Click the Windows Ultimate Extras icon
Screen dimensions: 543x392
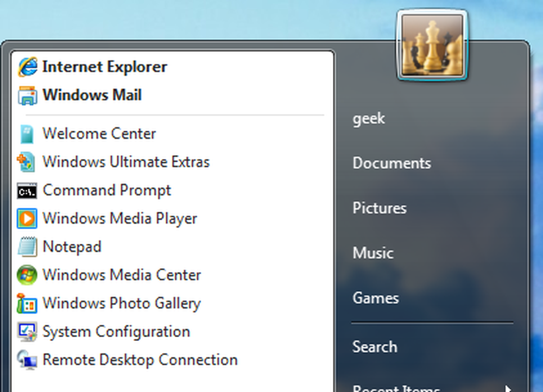[x=26, y=162]
